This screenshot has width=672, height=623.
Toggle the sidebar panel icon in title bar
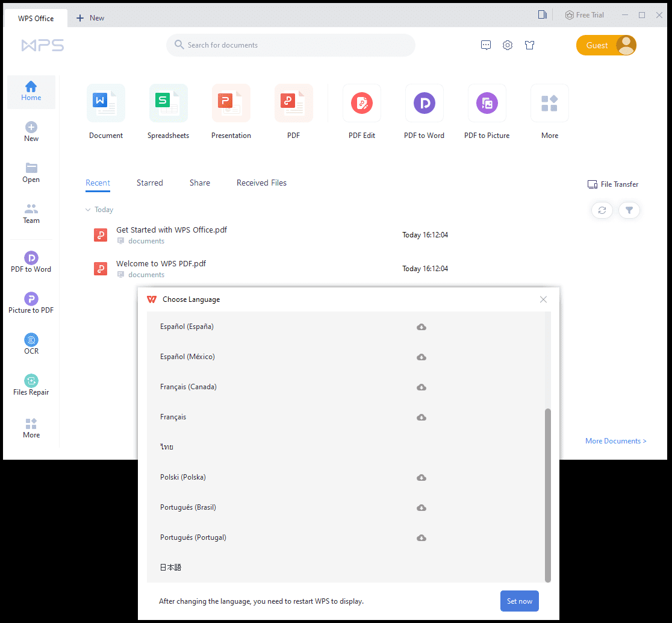(x=543, y=15)
